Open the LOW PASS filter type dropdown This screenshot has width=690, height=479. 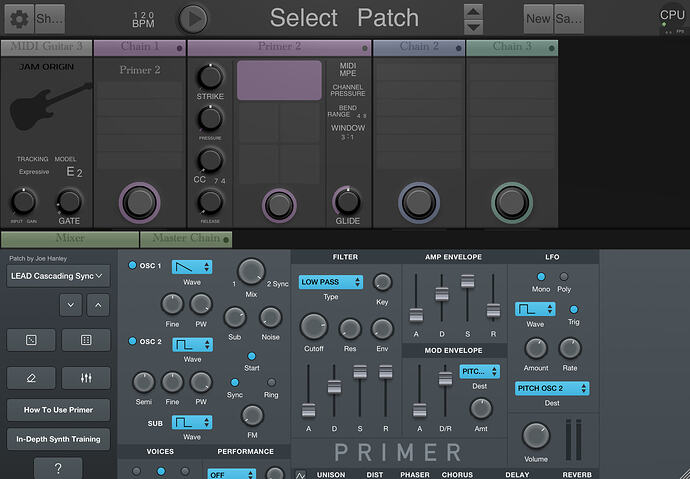point(330,283)
